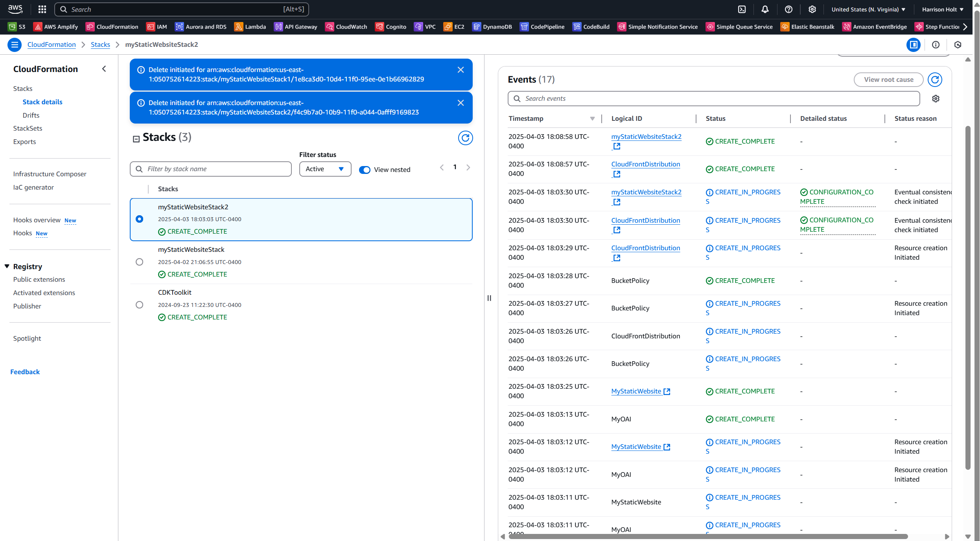The width and height of the screenshot is (980, 541).
Task: Open the console settings gear icon
Action: tap(812, 9)
